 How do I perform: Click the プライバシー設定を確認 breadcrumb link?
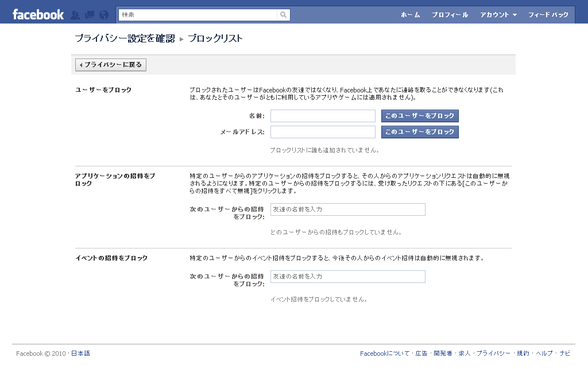pos(125,38)
